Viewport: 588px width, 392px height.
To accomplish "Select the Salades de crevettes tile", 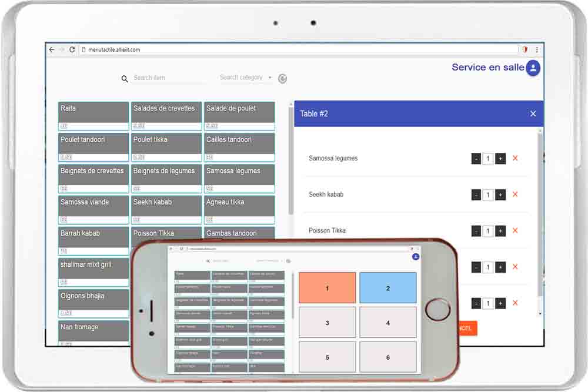I will tap(166, 112).
